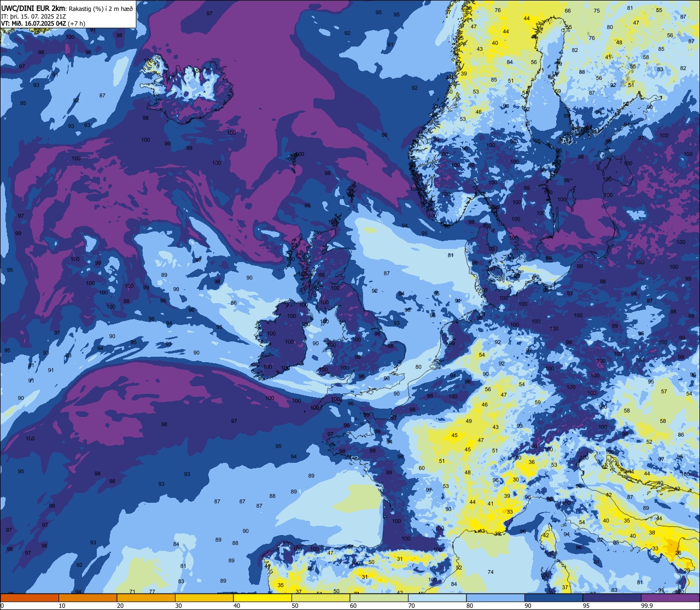Click the 20–30% legend color swatch
The height and width of the screenshot is (610, 700).
point(146,597)
